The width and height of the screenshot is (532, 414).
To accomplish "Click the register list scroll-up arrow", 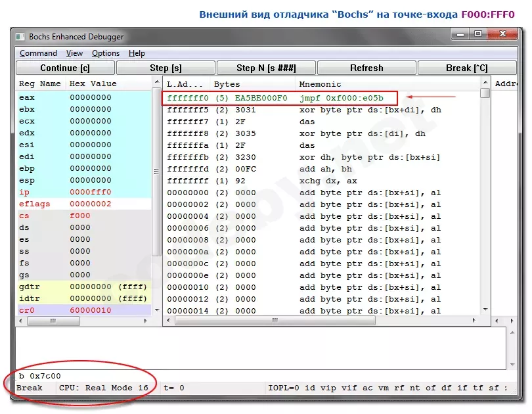I will tap(157, 81).
